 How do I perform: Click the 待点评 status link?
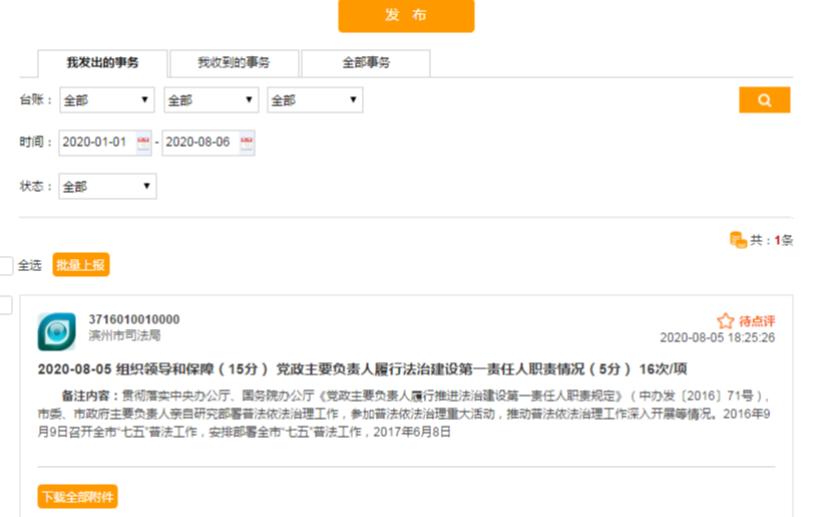tap(757, 321)
